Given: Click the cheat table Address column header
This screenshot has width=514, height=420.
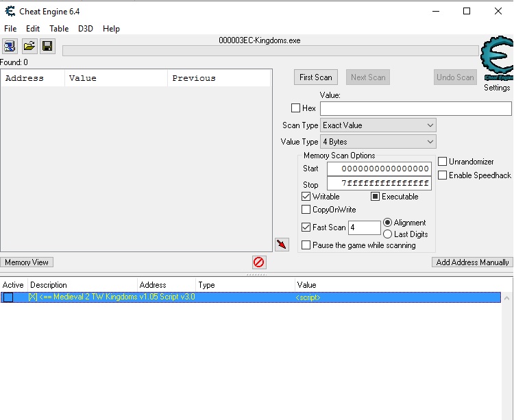Looking at the screenshot, I should pyautogui.click(x=167, y=285).
